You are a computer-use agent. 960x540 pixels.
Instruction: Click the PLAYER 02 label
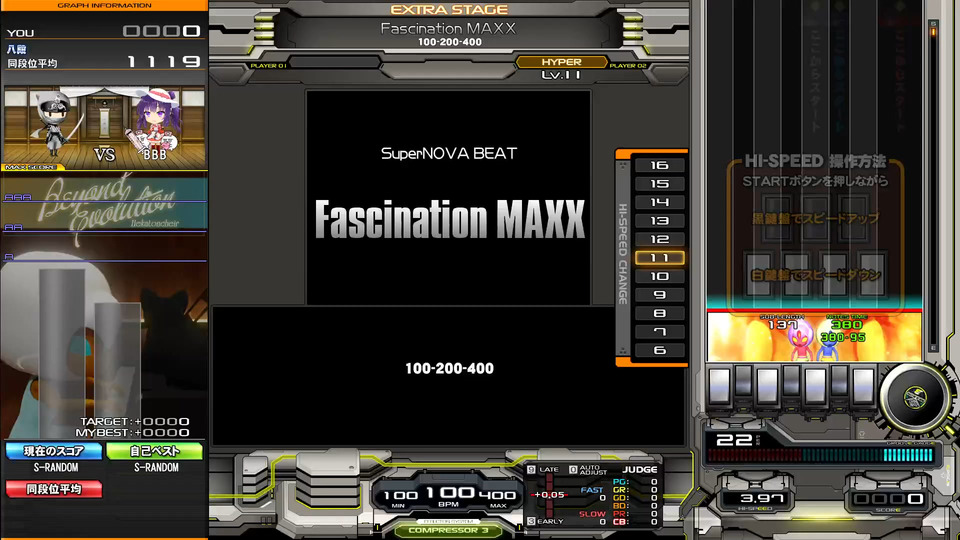628,66
